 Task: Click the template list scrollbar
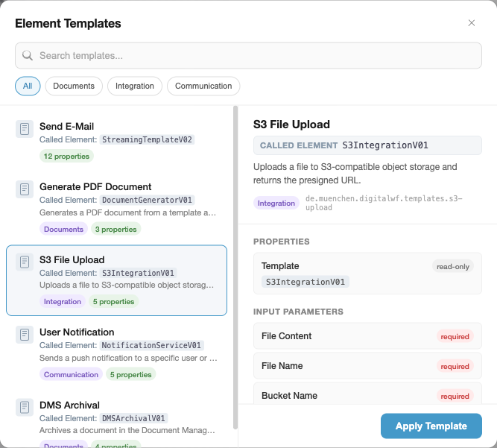(x=235, y=268)
